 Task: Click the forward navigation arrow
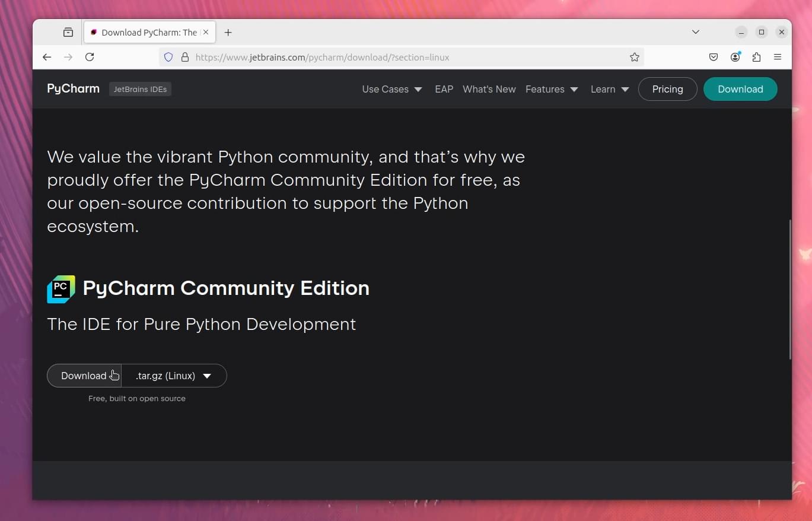coord(68,57)
